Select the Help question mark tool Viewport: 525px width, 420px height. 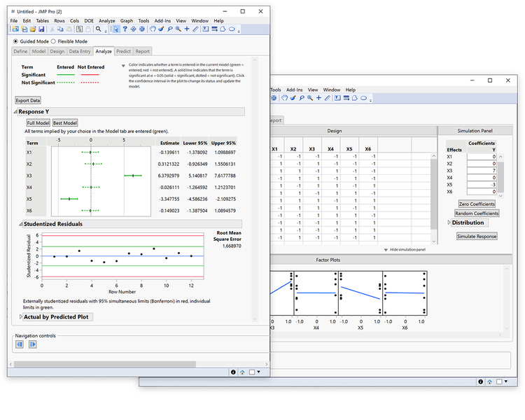coord(125,29)
